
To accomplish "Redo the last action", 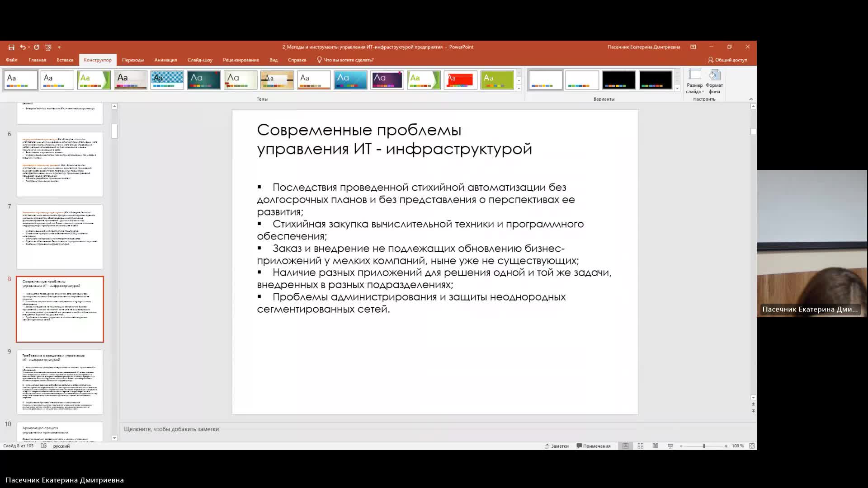I will click(37, 47).
